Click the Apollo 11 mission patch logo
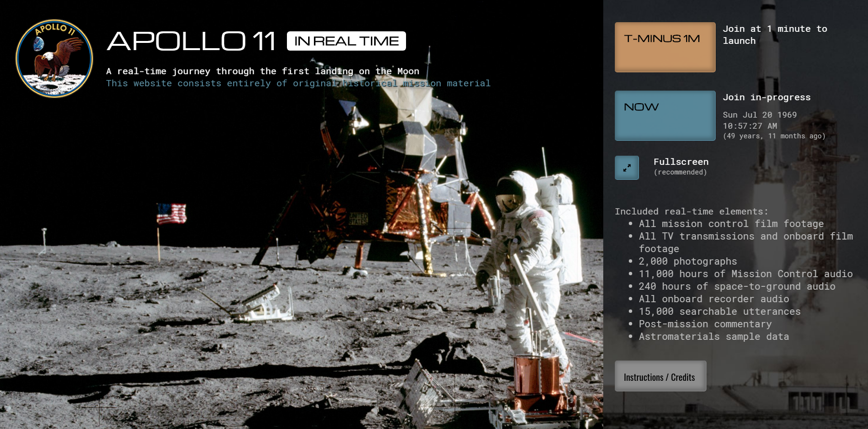The height and width of the screenshot is (429, 868). click(x=54, y=58)
